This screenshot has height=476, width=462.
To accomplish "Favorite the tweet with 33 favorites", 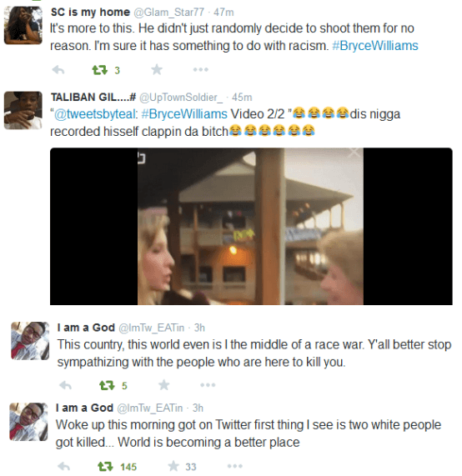I will 173,466.
